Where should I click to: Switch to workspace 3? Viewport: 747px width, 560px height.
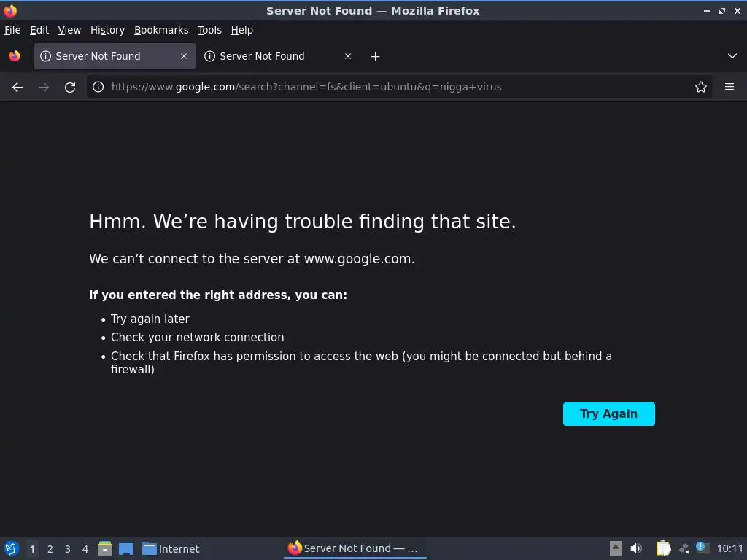click(x=68, y=549)
